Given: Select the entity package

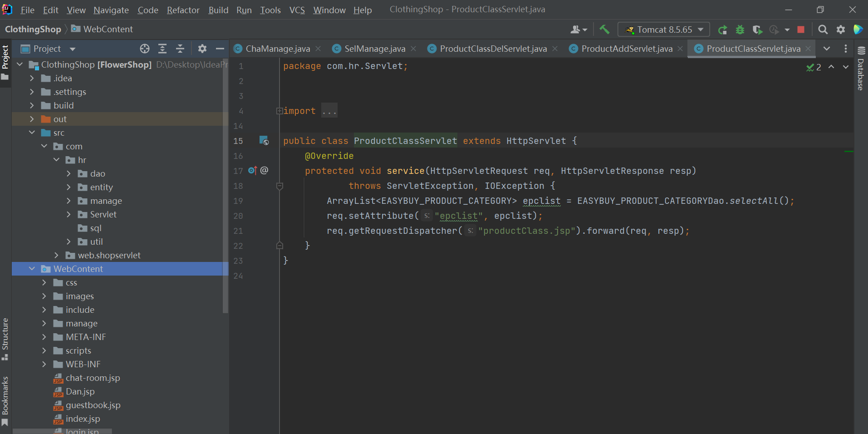Looking at the screenshot, I should pos(101,187).
